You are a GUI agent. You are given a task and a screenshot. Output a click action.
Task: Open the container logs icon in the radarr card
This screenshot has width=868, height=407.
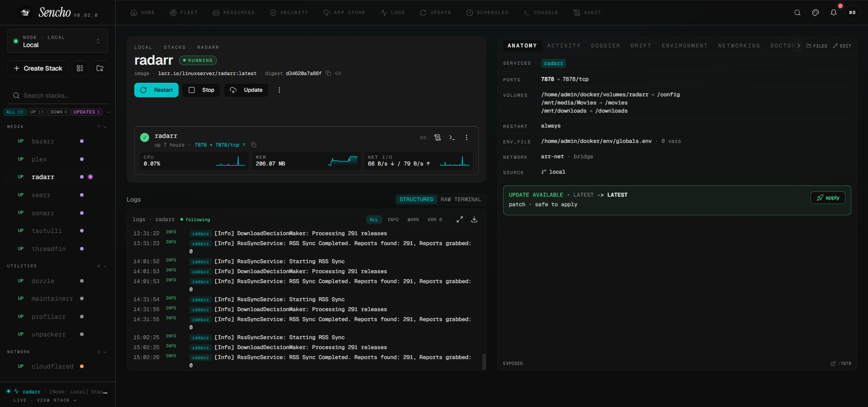438,137
